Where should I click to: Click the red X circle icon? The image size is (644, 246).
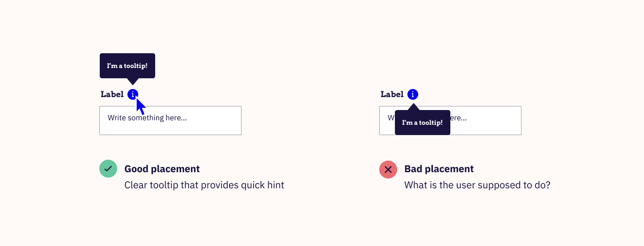(388, 170)
